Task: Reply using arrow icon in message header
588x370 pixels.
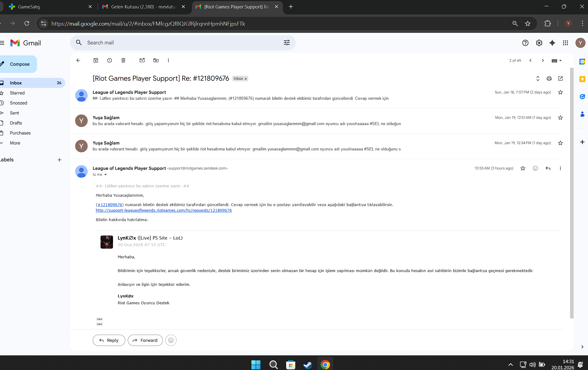Action: click(x=548, y=168)
